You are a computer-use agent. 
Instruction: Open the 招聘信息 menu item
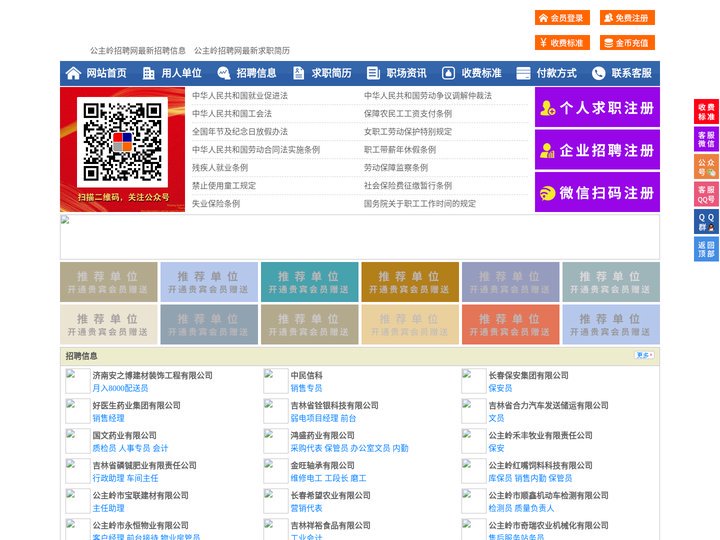tap(256, 73)
